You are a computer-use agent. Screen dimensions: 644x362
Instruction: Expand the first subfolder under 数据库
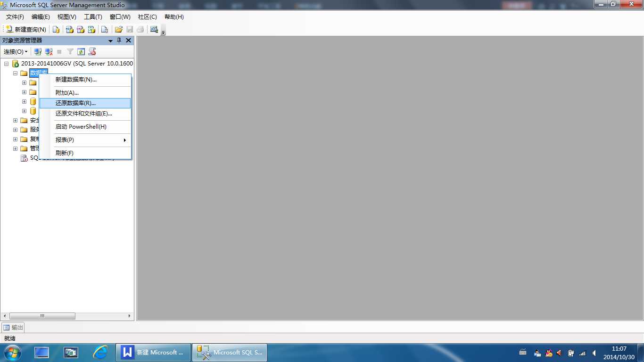(25, 82)
